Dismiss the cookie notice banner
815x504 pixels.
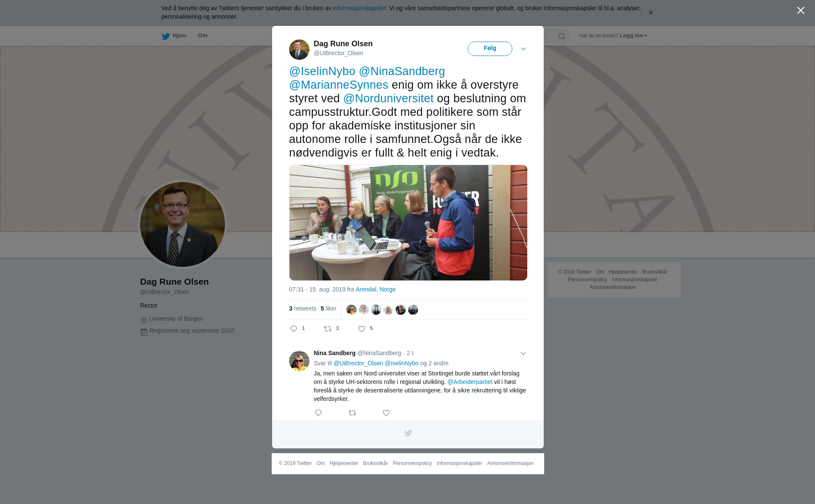(x=650, y=13)
